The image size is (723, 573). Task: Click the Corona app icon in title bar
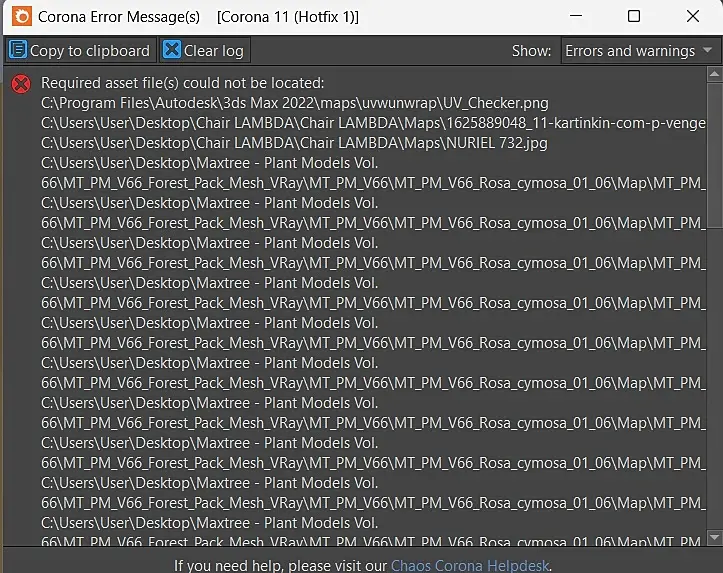(x=22, y=17)
